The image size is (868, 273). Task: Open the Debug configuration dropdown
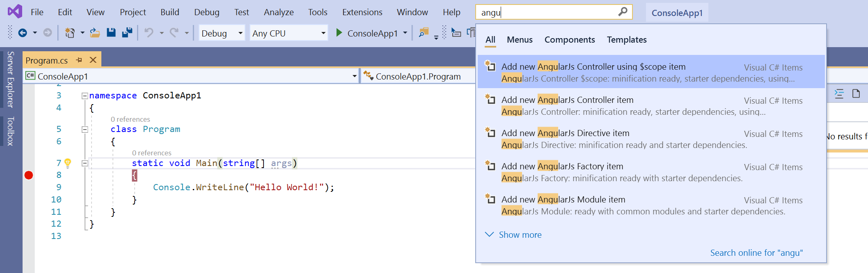tap(222, 33)
